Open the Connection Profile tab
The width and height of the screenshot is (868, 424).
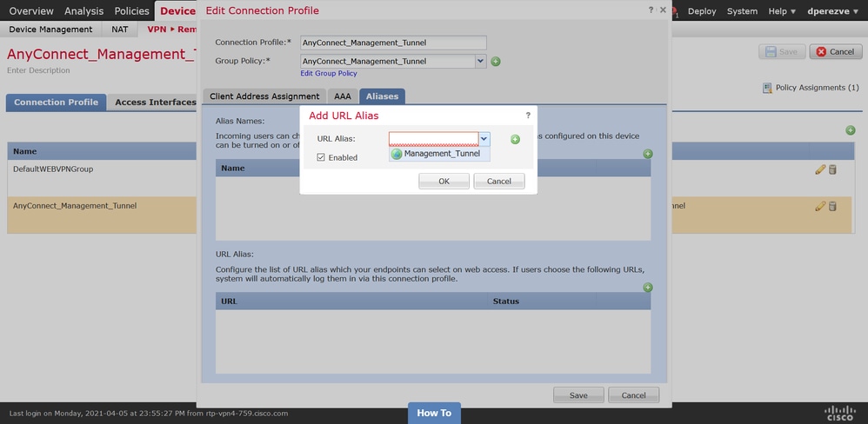56,103
